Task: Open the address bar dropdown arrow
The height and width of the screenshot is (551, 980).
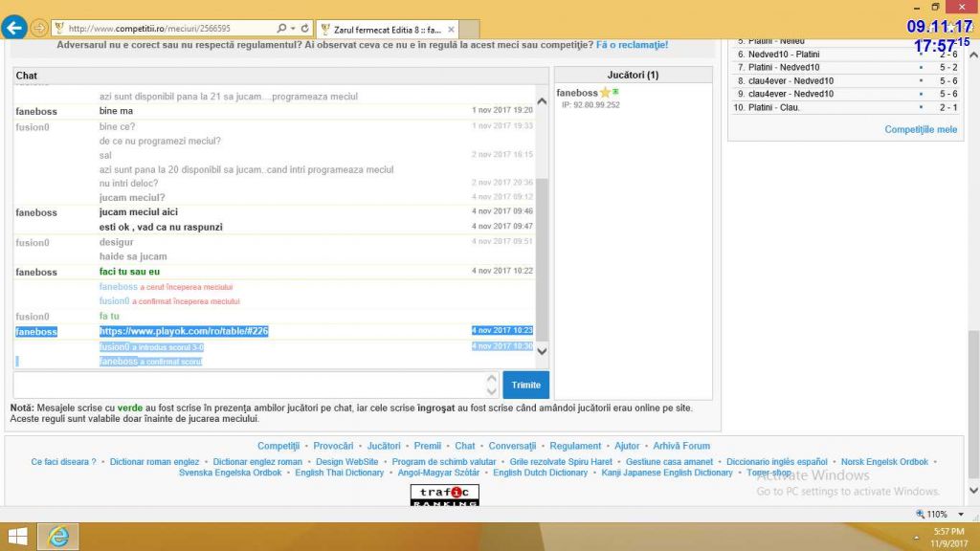Action: [x=292, y=29]
